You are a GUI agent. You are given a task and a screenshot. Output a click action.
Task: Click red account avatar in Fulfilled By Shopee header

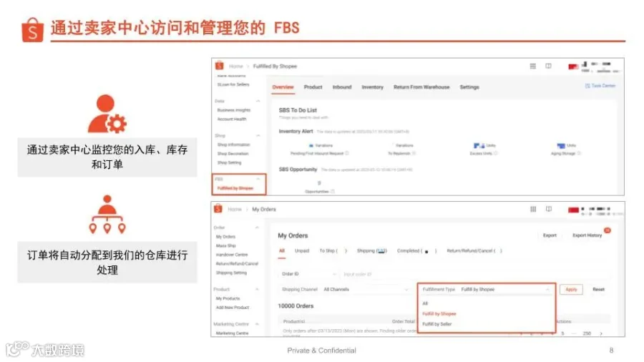coord(573,67)
